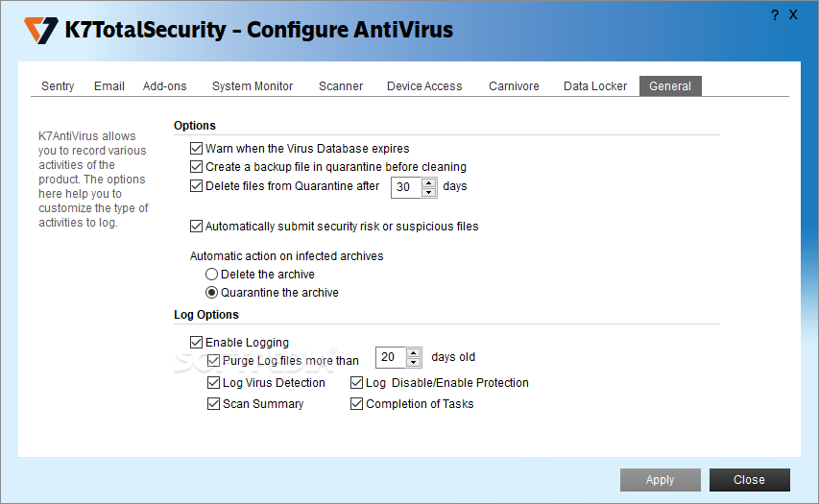Go to the Add-ons tab
Image resolution: width=819 pixels, height=504 pixels.
tap(164, 86)
